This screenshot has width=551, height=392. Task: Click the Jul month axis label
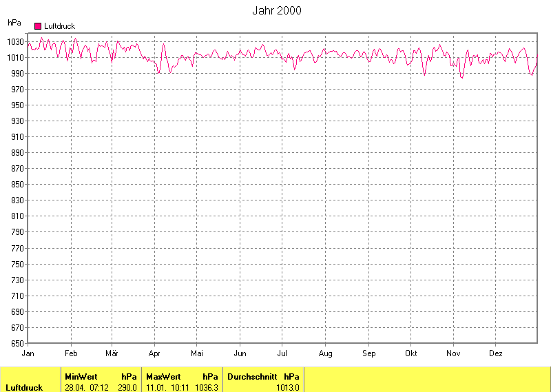282,353
